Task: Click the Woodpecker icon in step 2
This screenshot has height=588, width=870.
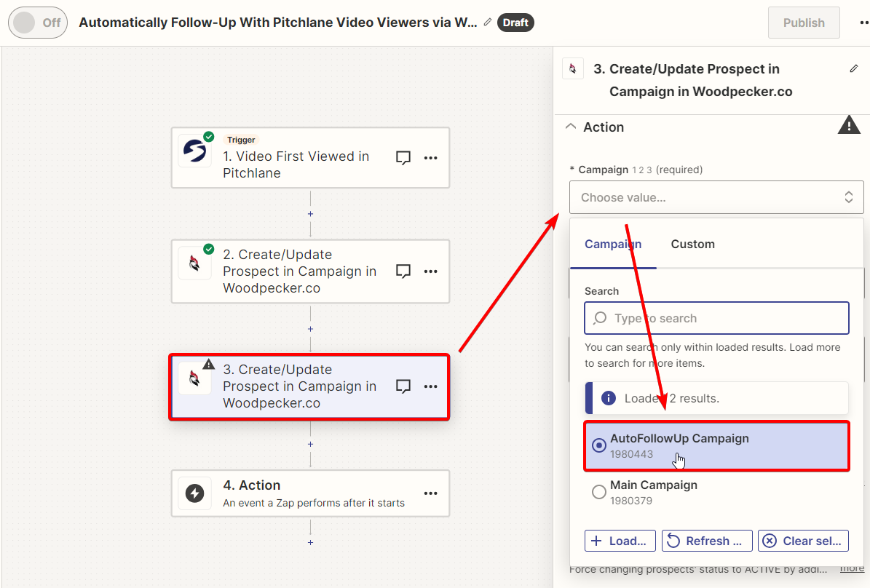Action: click(195, 263)
